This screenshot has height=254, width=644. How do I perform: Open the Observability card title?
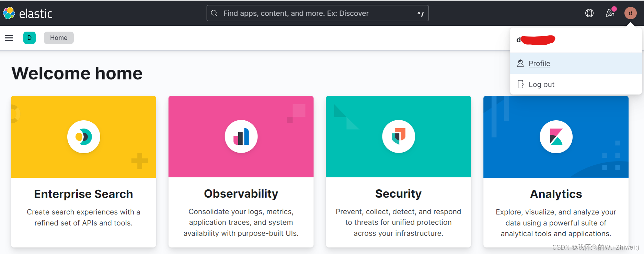click(241, 194)
